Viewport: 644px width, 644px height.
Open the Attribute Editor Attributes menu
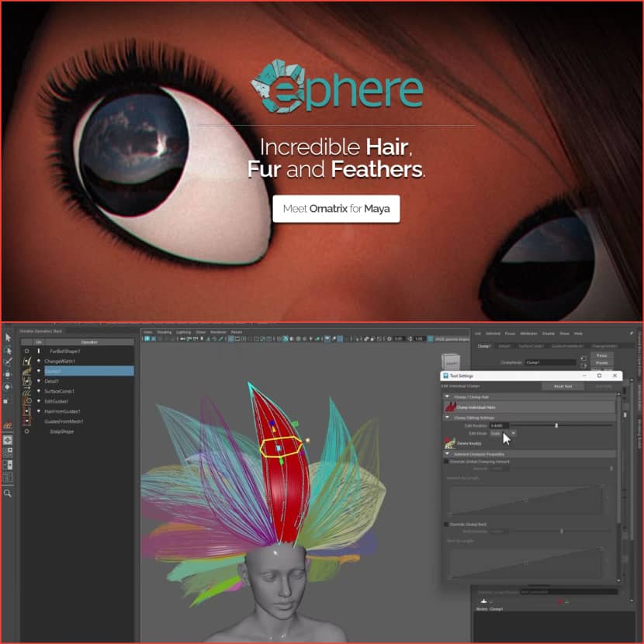[x=528, y=334]
